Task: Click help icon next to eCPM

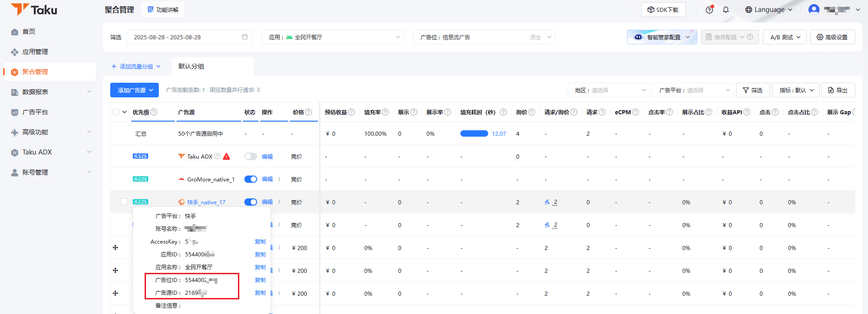Action: (x=636, y=112)
